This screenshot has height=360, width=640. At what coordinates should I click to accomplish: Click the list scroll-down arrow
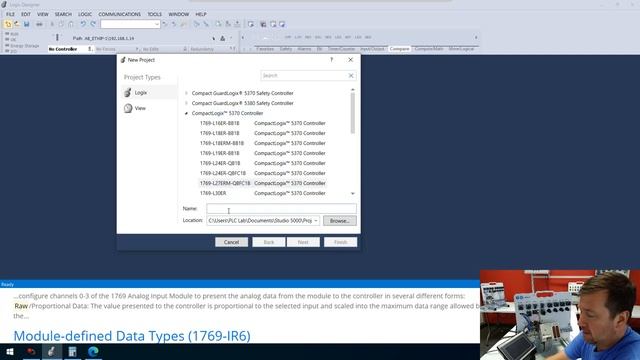tap(353, 193)
